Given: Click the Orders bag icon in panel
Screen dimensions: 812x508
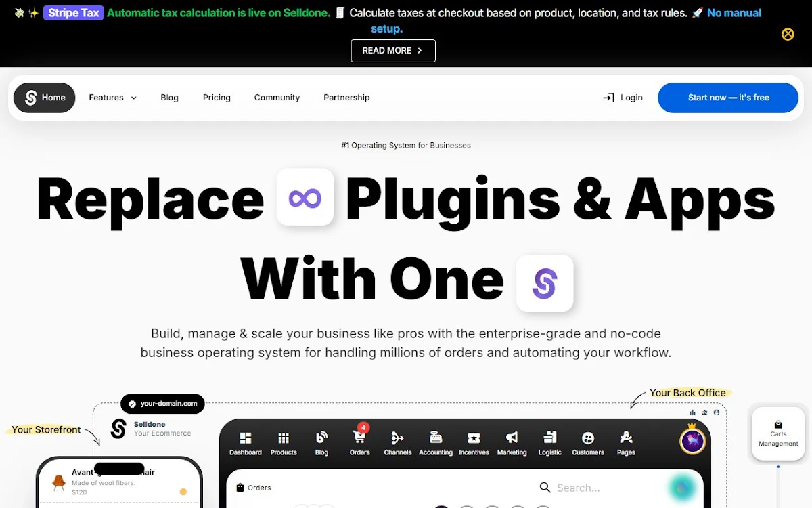Looking at the screenshot, I should [240, 488].
